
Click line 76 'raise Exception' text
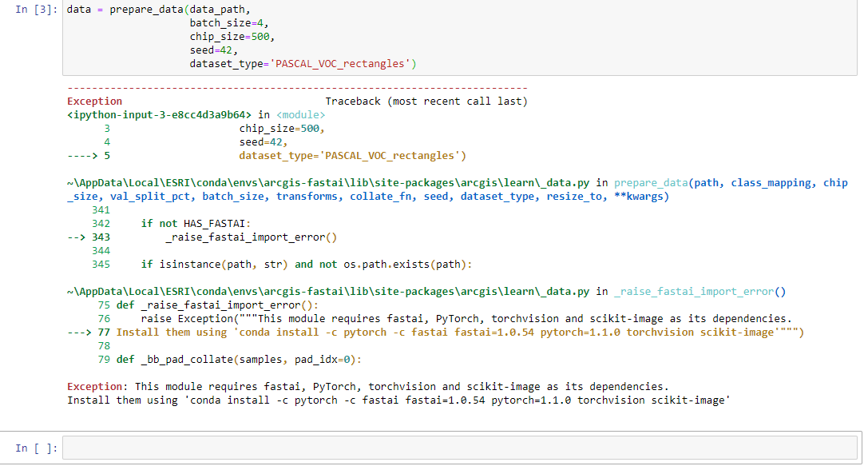coord(187,319)
